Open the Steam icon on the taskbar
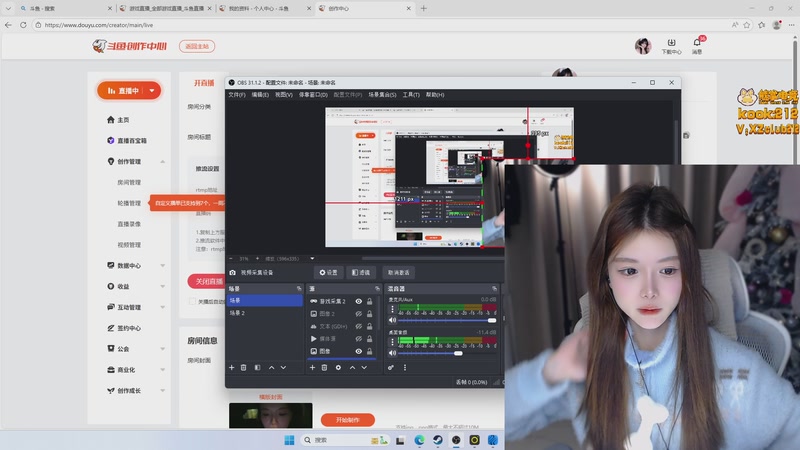The height and width of the screenshot is (450, 800). (438, 440)
